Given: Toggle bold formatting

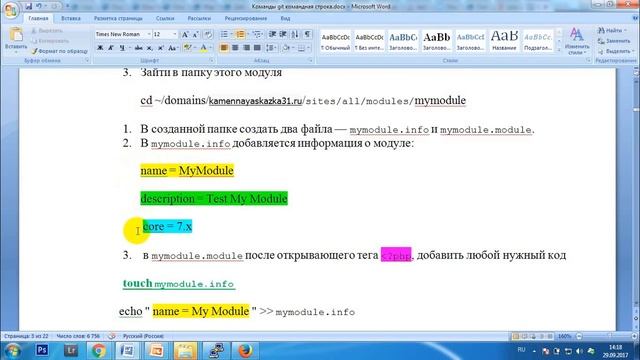Looking at the screenshot, I should coord(100,48).
